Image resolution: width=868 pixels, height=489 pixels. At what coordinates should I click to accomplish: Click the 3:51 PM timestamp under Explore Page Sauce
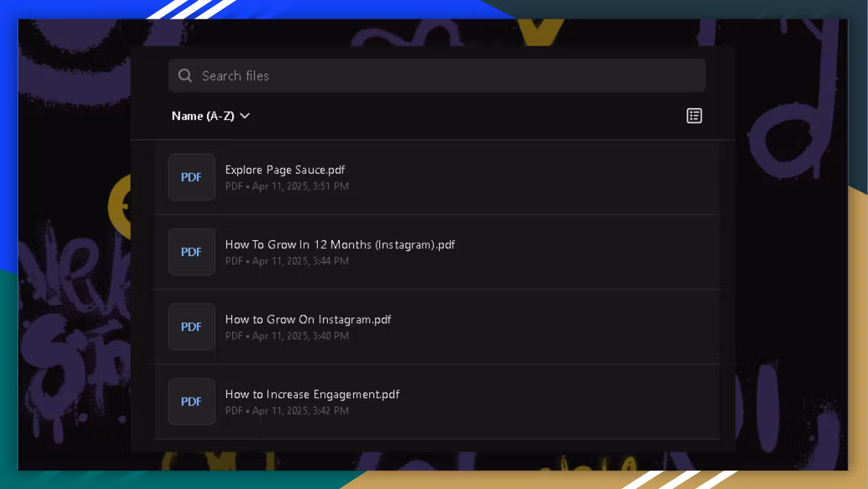pyautogui.click(x=331, y=187)
